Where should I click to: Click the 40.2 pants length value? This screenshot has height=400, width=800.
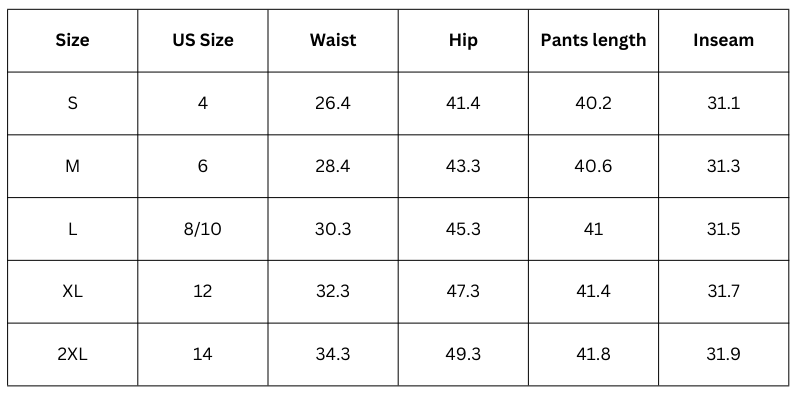click(x=593, y=103)
